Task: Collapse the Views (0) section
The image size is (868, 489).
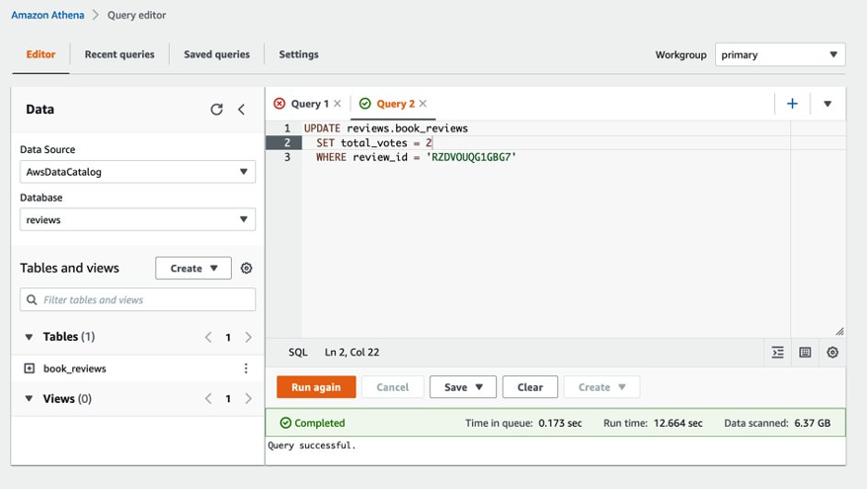Action: point(30,398)
